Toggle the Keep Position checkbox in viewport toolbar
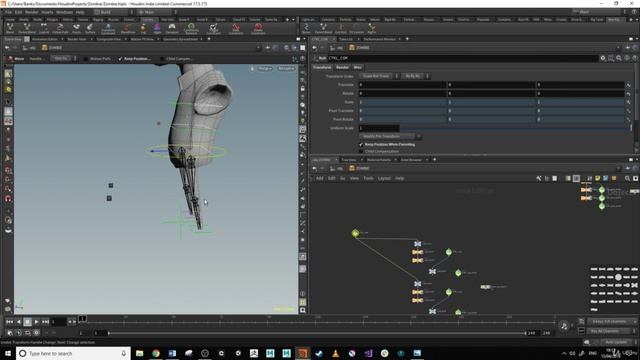The image size is (640, 360). tap(120, 59)
